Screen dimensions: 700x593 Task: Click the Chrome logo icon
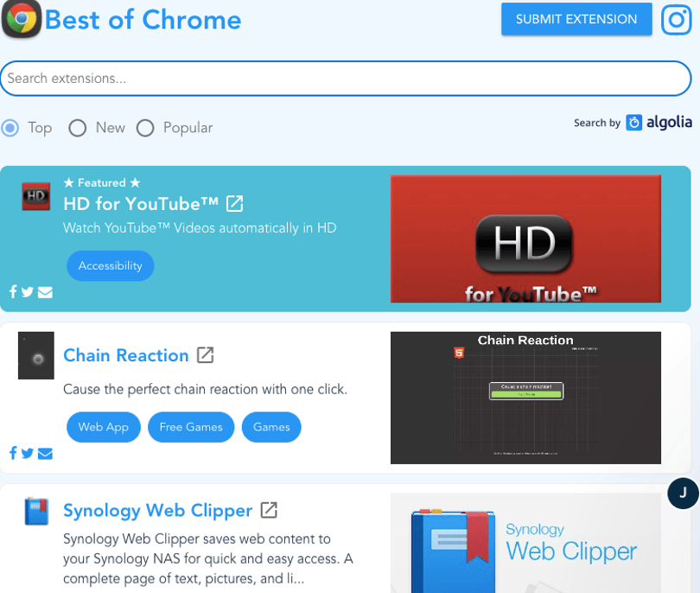click(21, 19)
